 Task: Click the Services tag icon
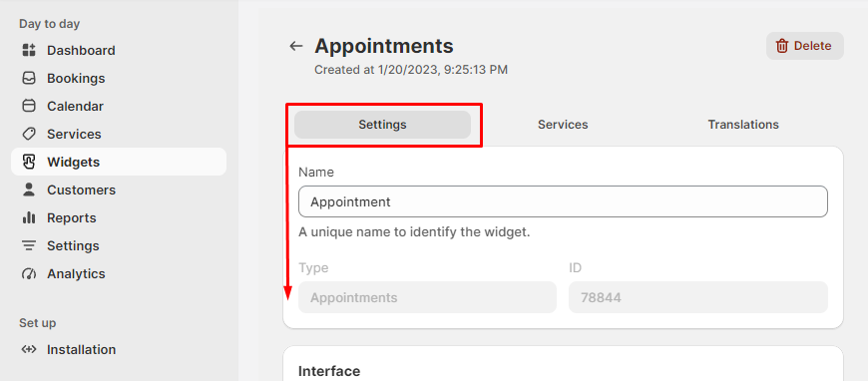pos(29,134)
